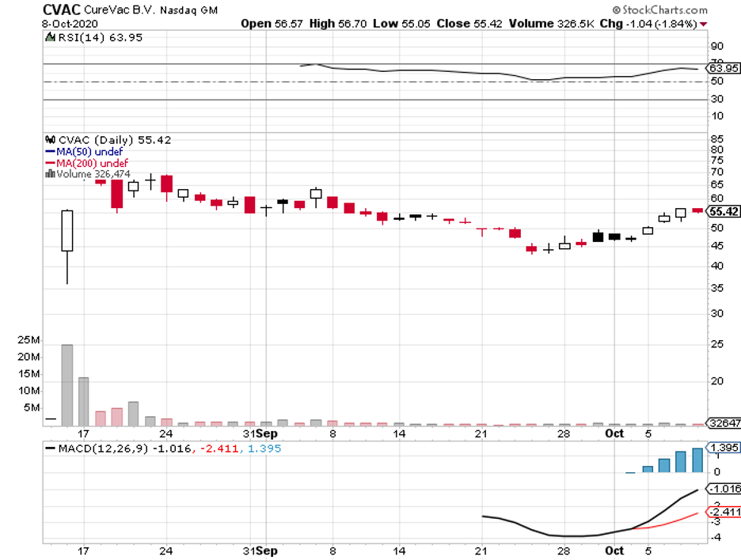Click the MA(200) undef legend entry
This screenshot has height=560, width=741.
tap(87, 163)
